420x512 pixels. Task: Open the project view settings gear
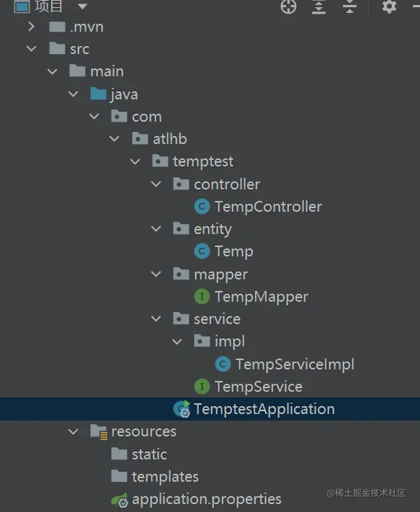coord(389,6)
